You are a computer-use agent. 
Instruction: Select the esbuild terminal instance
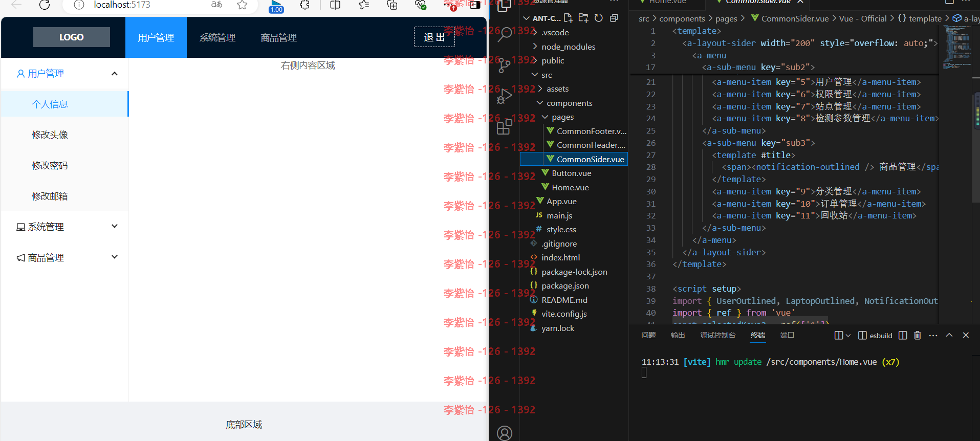click(x=875, y=335)
